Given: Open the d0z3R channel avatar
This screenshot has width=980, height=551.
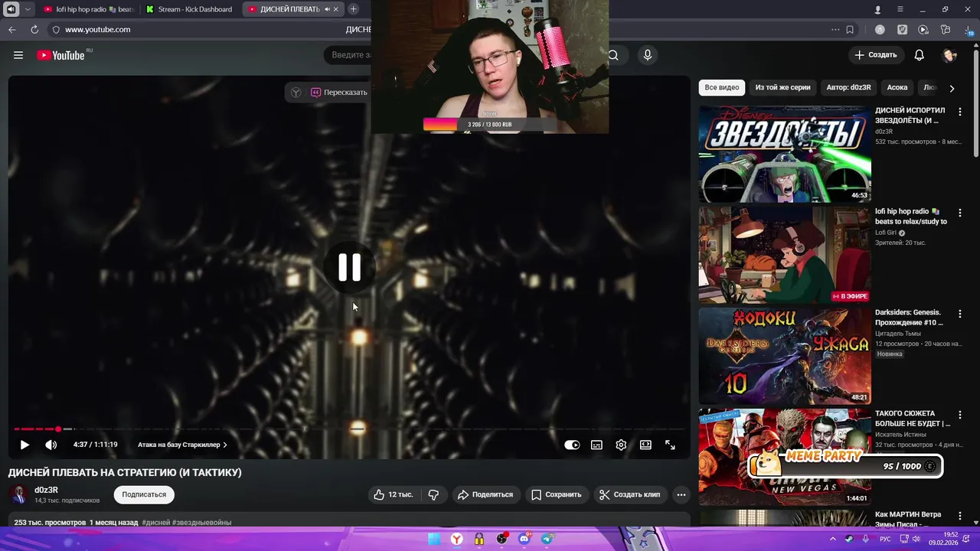Looking at the screenshot, I should tap(19, 494).
